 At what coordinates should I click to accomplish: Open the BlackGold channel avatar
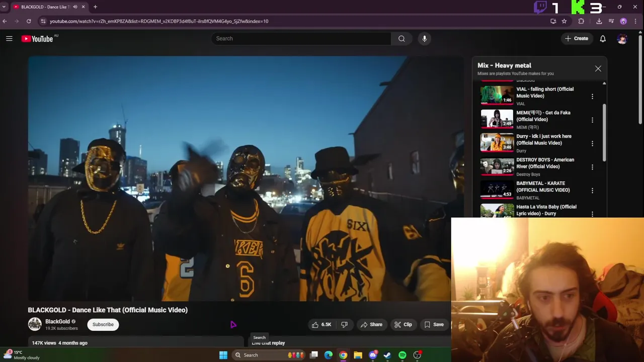click(x=35, y=324)
